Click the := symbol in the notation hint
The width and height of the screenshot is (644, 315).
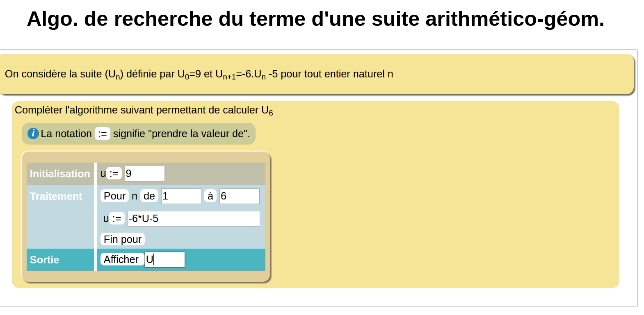point(103,134)
